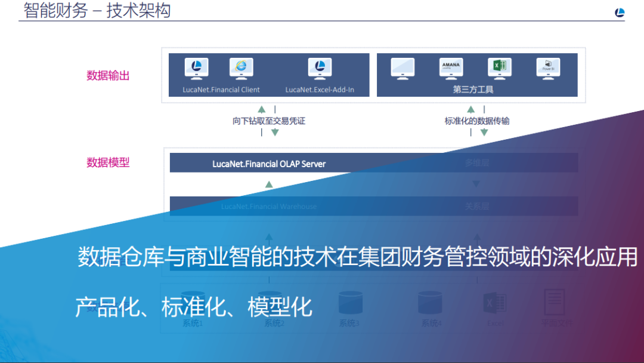Click the 系统3 database cylinder icon

pos(351,303)
